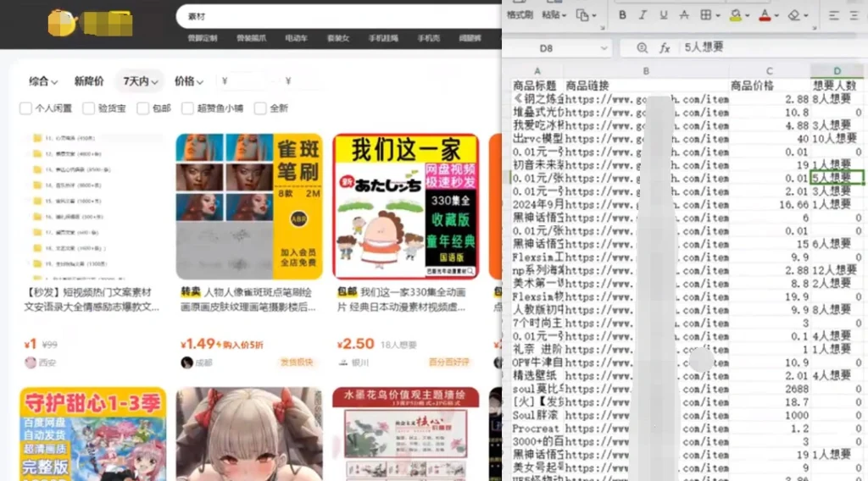Open the Name Box D8 dropdown
Viewport: 868px width, 481px height.
pos(604,48)
